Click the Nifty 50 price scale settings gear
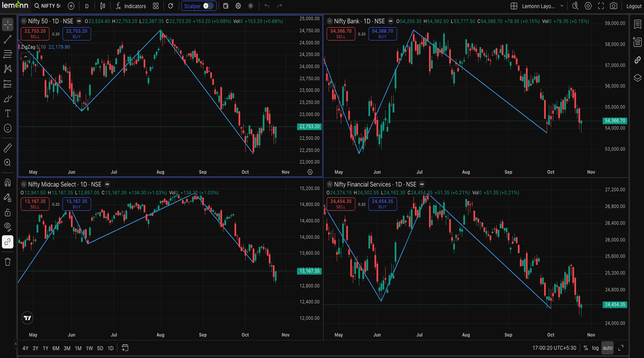The width and height of the screenshot is (644, 358). point(310,172)
